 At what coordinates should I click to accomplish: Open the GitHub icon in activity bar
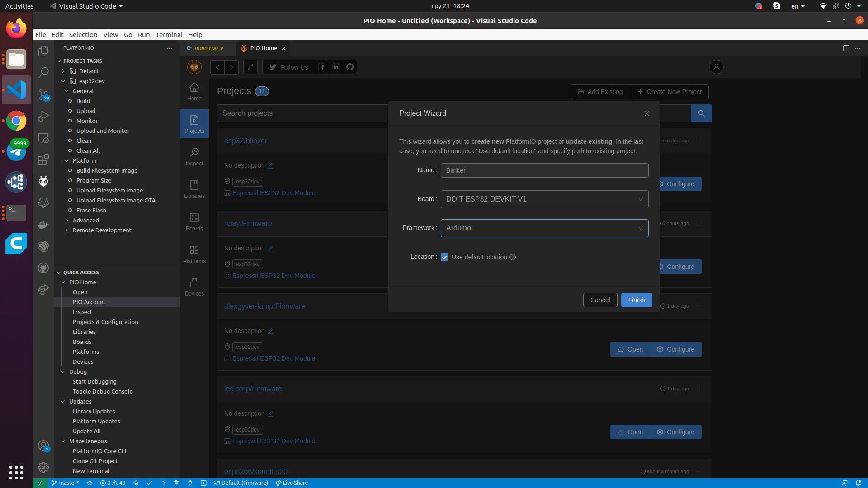(x=43, y=268)
